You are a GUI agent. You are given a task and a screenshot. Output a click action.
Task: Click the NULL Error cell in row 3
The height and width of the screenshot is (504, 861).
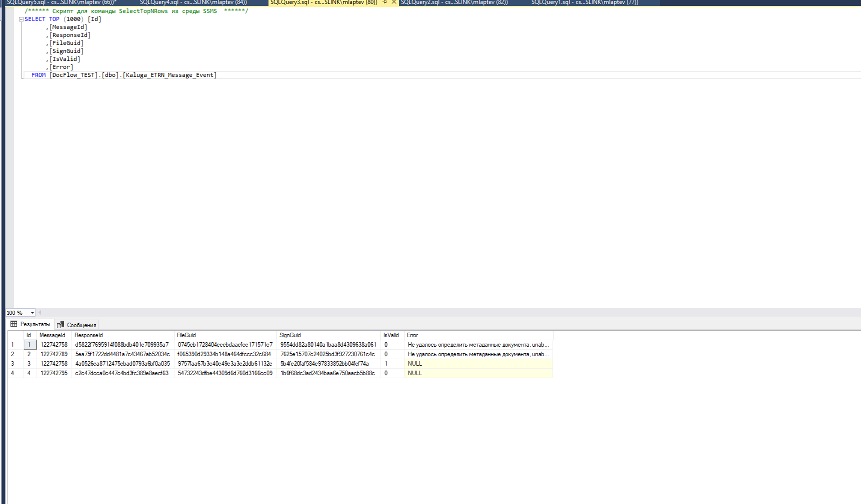[x=478, y=364]
